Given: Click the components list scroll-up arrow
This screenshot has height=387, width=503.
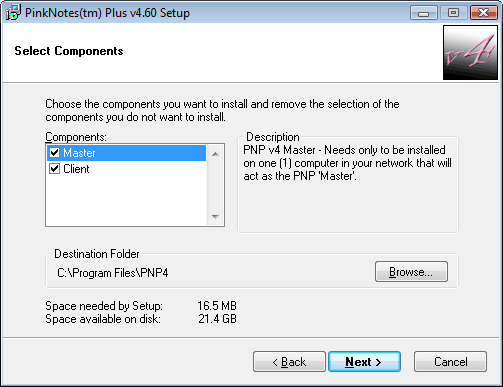Looking at the screenshot, I should [x=215, y=154].
